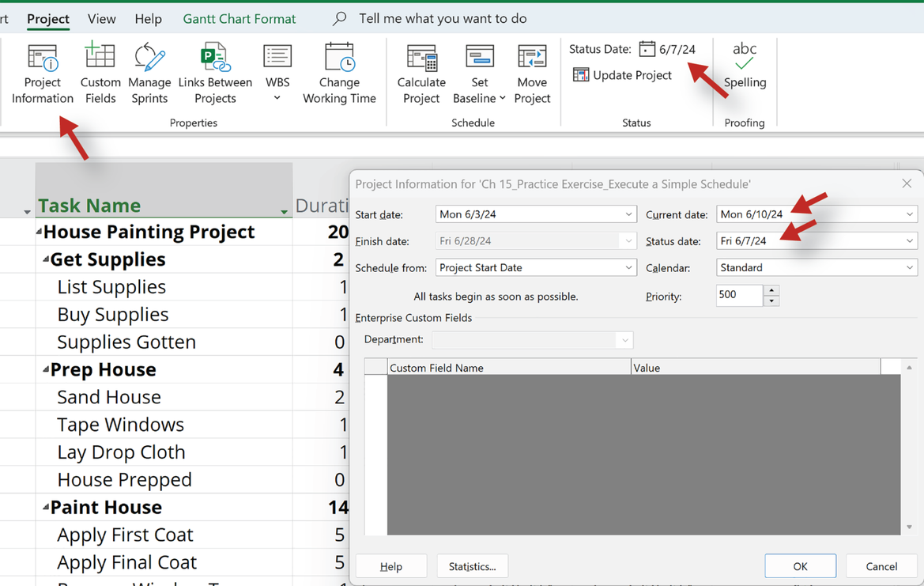924x586 pixels.
Task: Open Custom Fields tool
Action: (x=100, y=74)
